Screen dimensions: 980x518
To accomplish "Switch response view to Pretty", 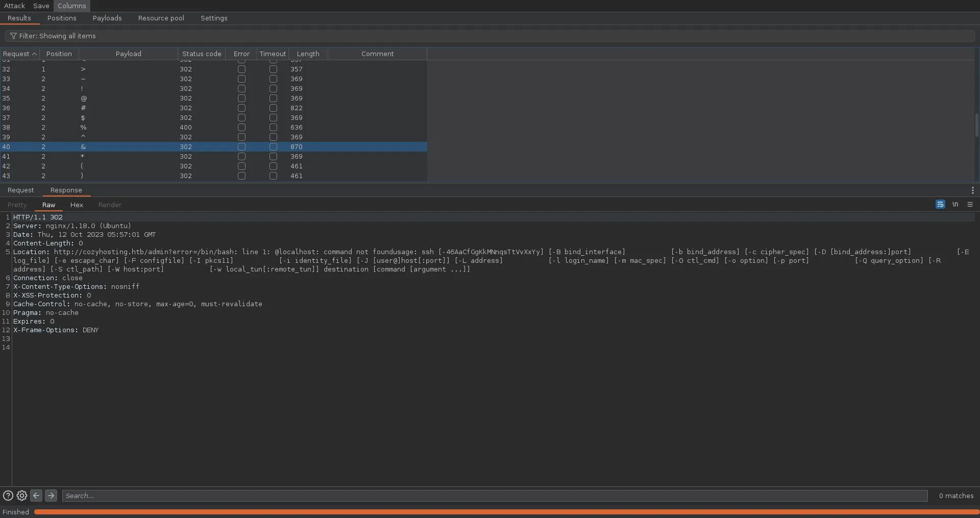I will (x=17, y=205).
